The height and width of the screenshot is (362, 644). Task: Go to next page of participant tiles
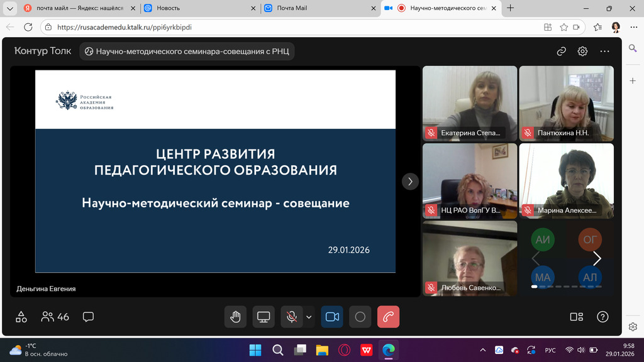(597, 258)
